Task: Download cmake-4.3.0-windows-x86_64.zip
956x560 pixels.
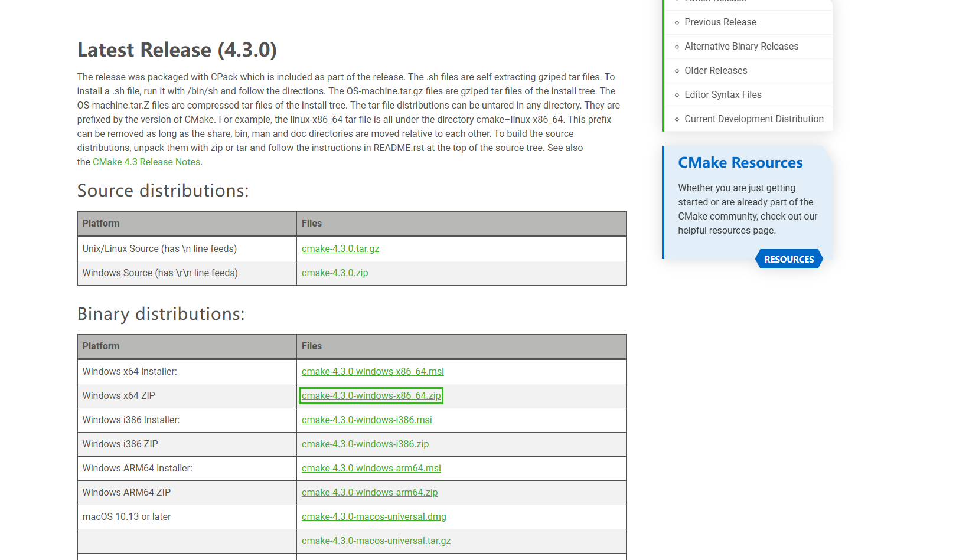Action: pos(371,396)
